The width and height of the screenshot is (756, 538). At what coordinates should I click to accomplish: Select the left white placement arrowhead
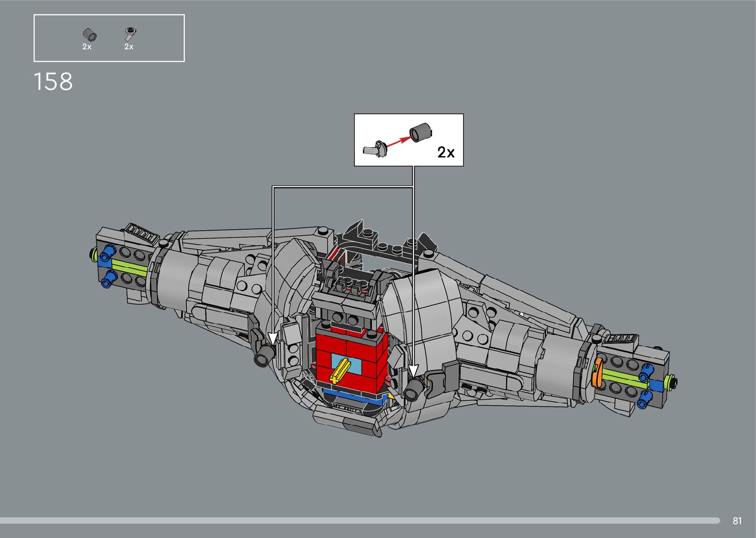point(272,340)
